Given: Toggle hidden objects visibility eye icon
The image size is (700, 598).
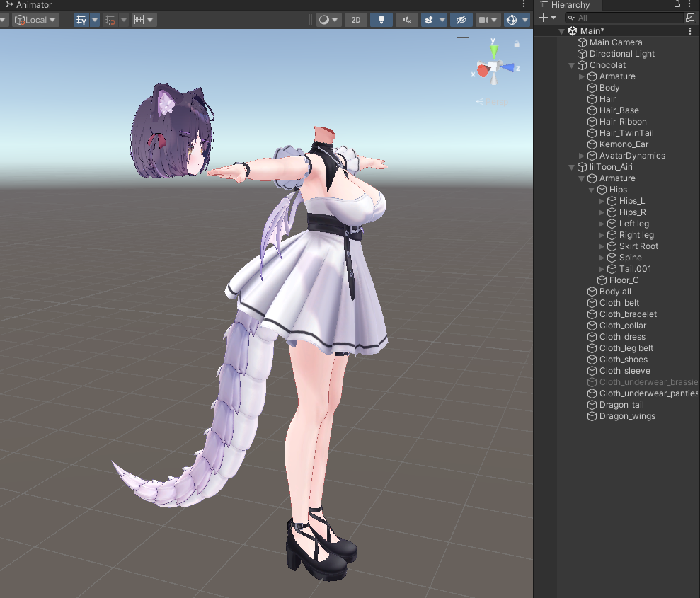Looking at the screenshot, I should 461,20.
